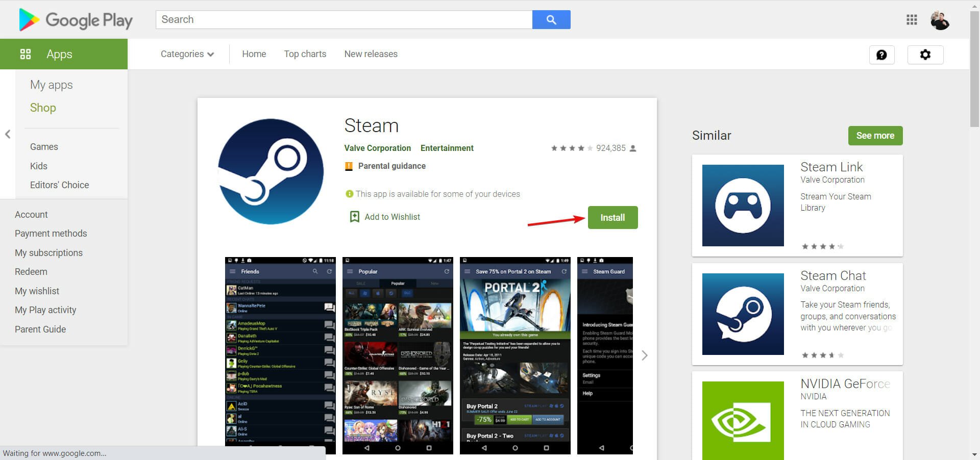Open the NVIDIA GeForce app icon

743,421
